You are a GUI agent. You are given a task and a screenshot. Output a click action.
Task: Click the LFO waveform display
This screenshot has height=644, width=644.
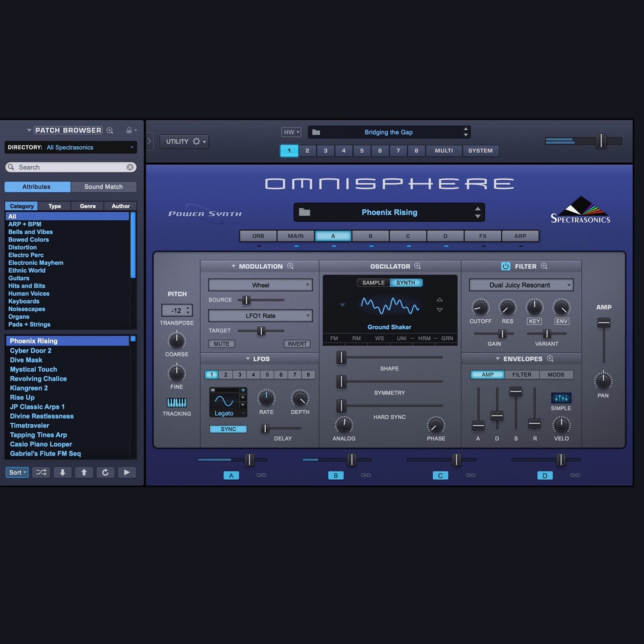pyautogui.click(x=224, y=400)
